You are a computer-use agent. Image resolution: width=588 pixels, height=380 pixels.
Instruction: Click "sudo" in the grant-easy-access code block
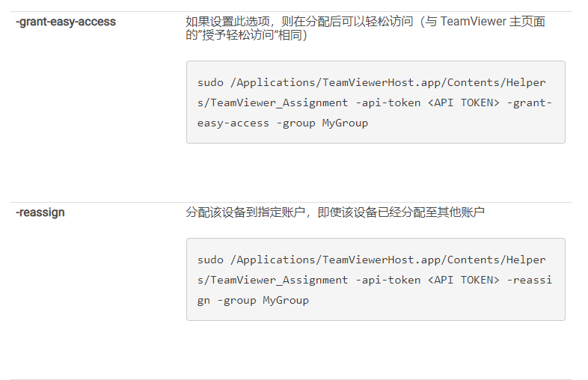[210, 82]
